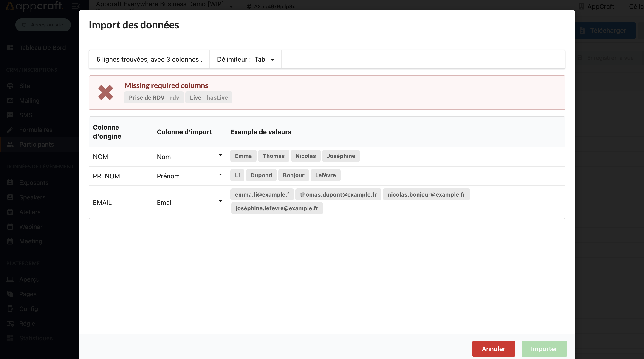Open the Formulaires section
Image resolution: width=644 pixels, height=359 pixels.
tap(36, 130)
